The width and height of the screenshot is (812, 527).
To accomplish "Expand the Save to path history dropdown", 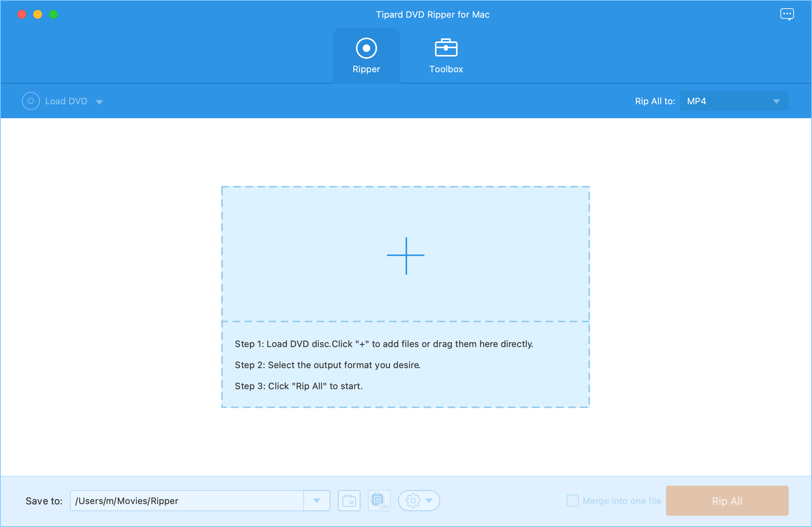I will tap(317, 501).
